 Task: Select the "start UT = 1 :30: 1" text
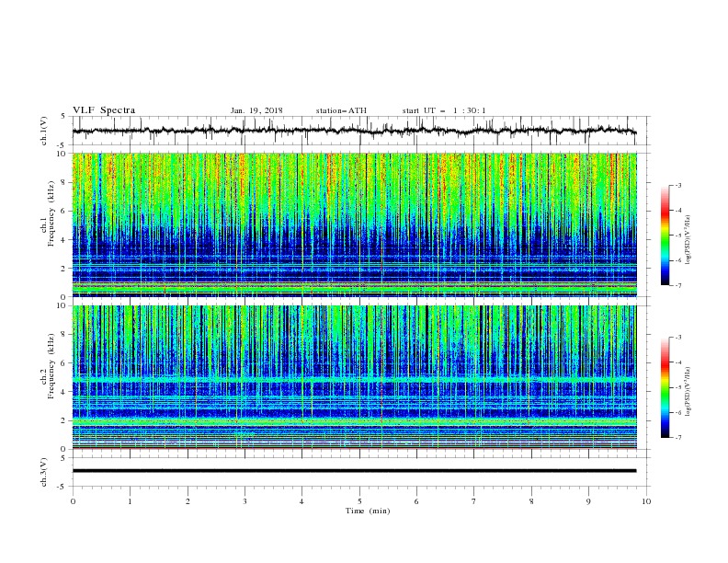444,110
